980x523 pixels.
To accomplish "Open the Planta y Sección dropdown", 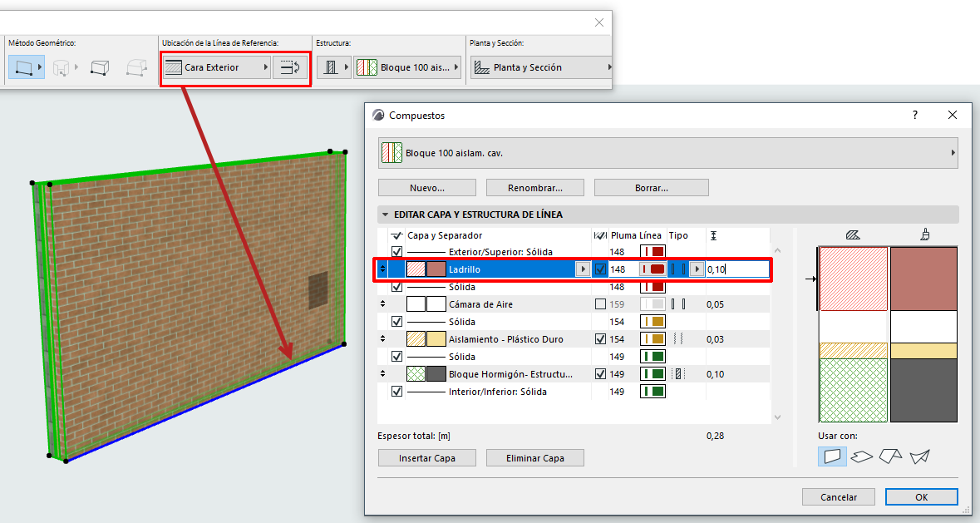I will click(541, 67).
